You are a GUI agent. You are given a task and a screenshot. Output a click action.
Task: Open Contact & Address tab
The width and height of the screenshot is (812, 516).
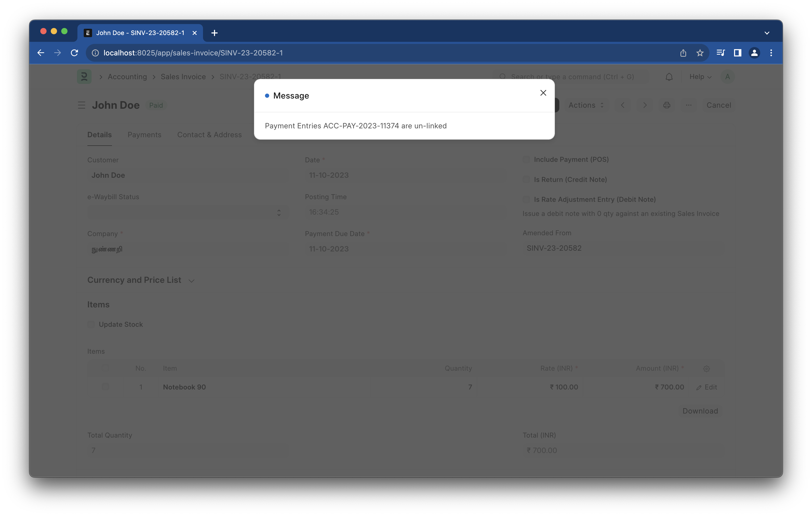(209, 135)
